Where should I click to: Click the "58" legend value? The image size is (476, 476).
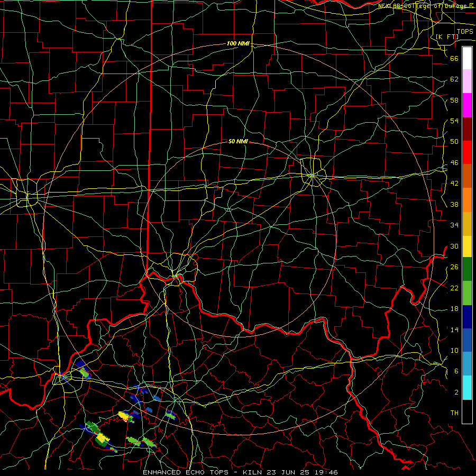[454, 100]
